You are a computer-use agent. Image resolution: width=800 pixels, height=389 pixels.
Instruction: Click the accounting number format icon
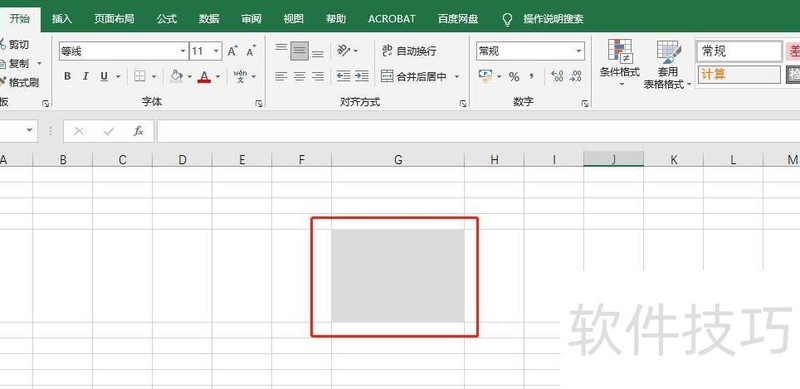(x=485, y=77)
